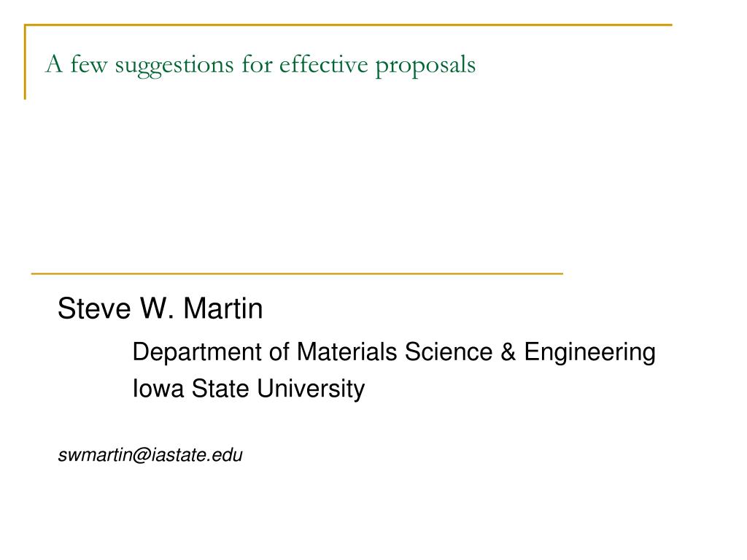Select the name Steve W. Martin

coord(160,308)
